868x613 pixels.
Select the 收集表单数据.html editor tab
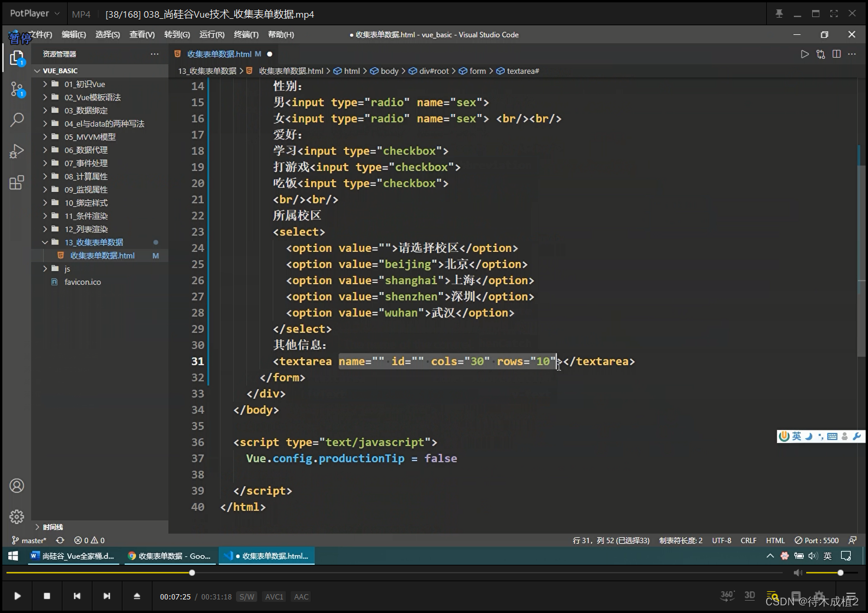click(224, 54)
